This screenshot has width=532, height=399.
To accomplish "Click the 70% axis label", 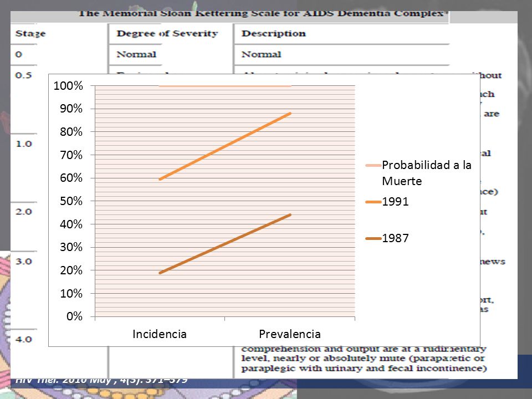I will [71, 155].
